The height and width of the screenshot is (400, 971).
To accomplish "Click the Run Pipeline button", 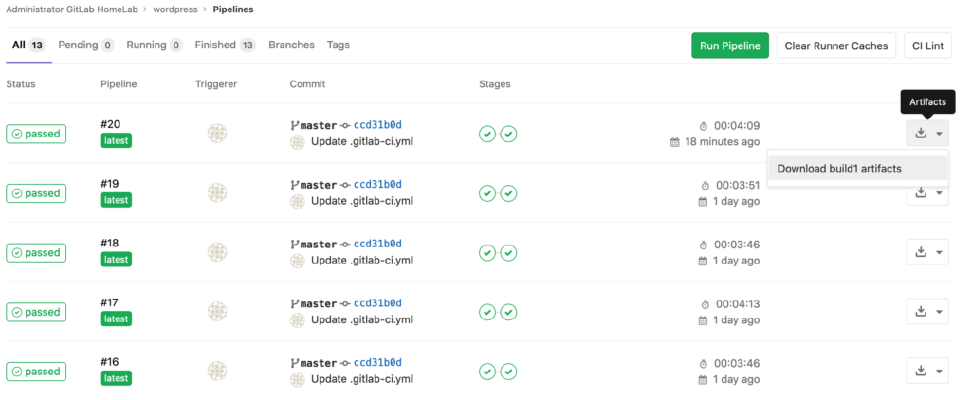I will [730, 46].
